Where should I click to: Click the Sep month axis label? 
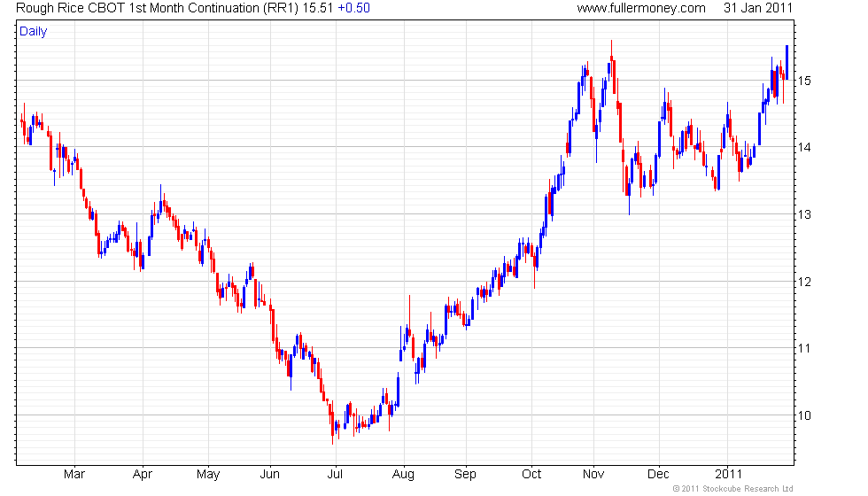tap(465, 475)
